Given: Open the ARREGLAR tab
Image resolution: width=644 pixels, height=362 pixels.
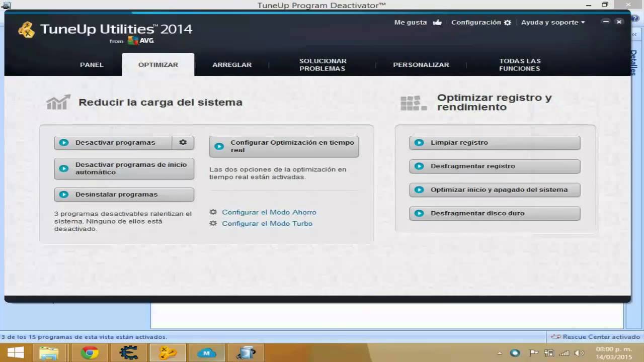Looking at the screenshot, I should click(232, 65).
